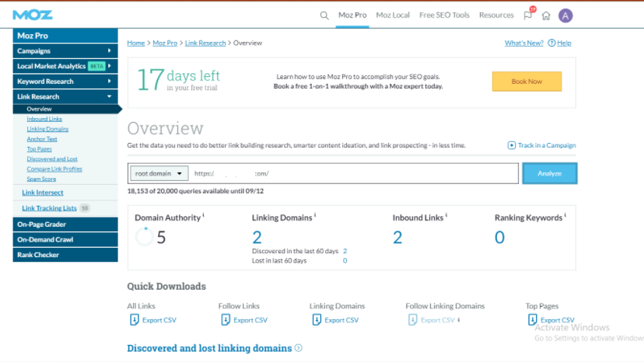Click Domain Authority progress circle
Viewport: 644px width, 362px height.
tap(145, 237)
